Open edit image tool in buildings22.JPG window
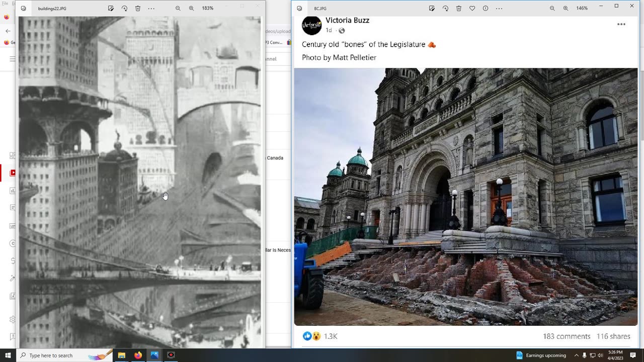The image size is (644, 362). point(111,9)
